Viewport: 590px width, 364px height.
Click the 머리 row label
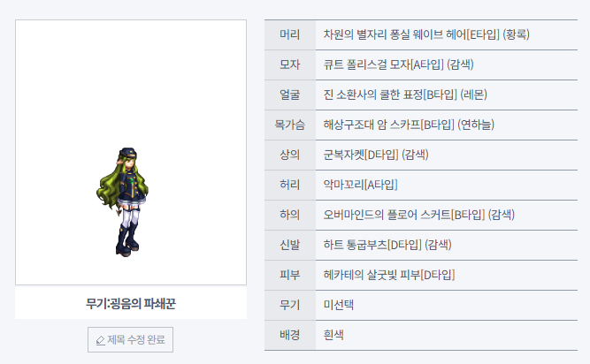pyautogui.click(x=289, y=34)
